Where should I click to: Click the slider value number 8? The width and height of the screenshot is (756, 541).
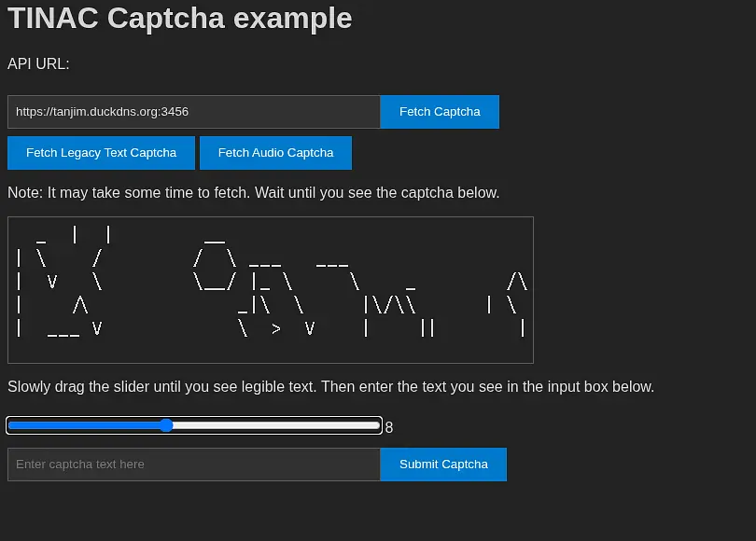click(x=389, y=427)
